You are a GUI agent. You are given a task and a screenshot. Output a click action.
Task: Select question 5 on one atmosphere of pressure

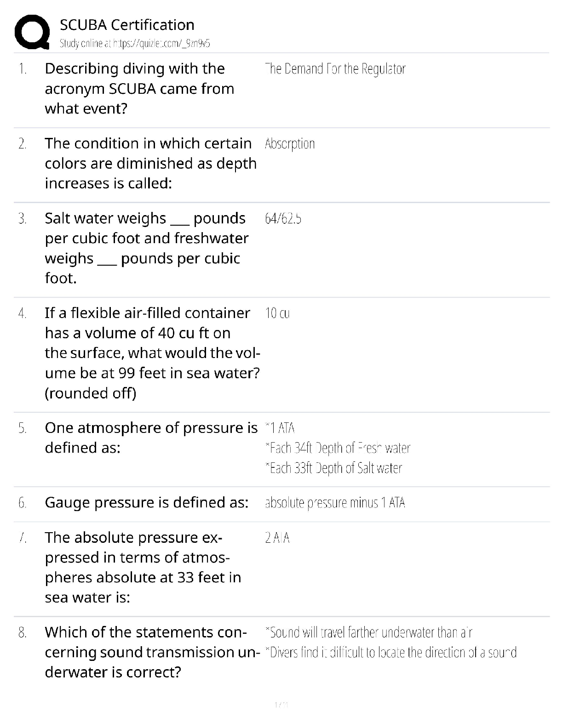pyautogui.click(x=151, y=438)
